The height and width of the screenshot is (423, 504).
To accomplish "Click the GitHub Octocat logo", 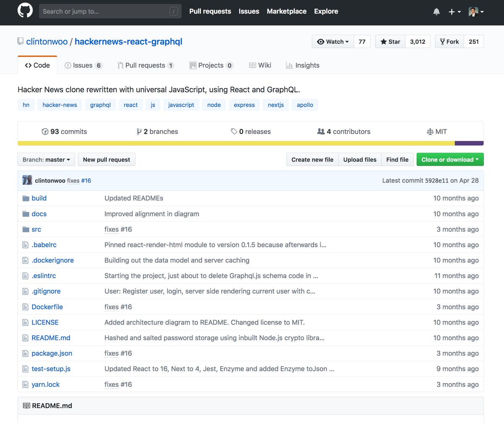I will 25,11.
